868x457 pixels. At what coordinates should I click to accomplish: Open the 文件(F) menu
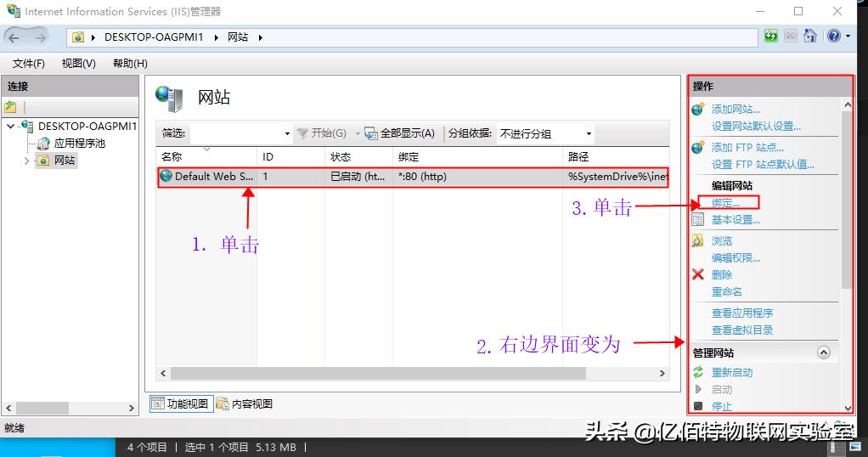pyautogui.click(x=29, y=64)
